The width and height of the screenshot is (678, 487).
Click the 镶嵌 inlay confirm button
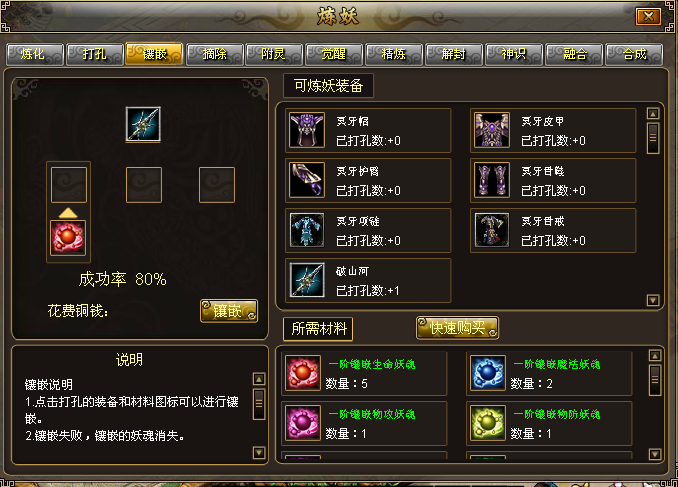(x=229, y=311)
